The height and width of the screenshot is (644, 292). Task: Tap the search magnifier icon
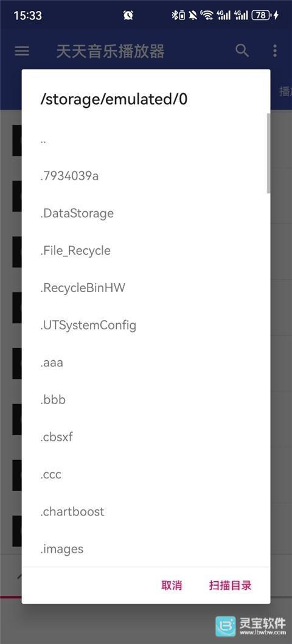pos(242,51)
